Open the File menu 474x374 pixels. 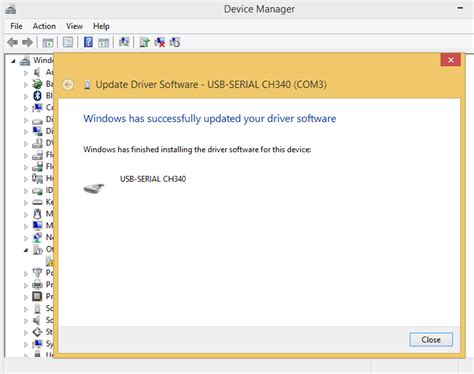(16, 26)
